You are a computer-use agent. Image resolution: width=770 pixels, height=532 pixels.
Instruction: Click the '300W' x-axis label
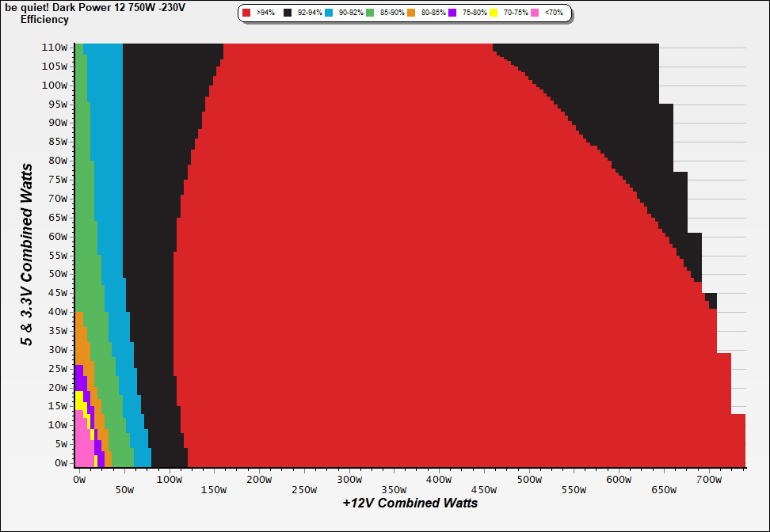[349, 480]
